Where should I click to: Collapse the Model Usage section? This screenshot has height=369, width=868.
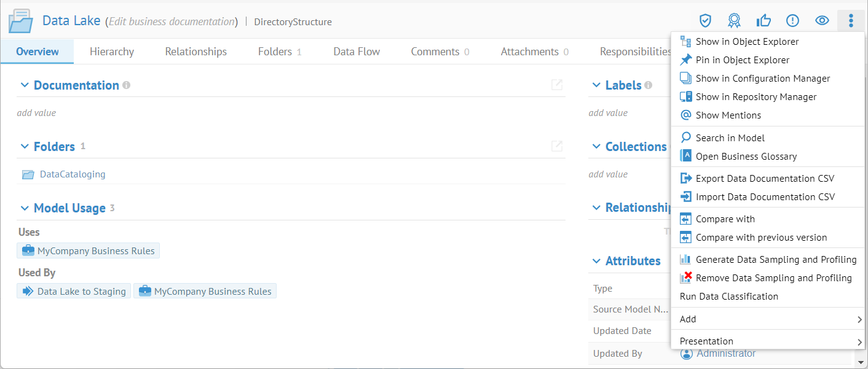(25, 208)
